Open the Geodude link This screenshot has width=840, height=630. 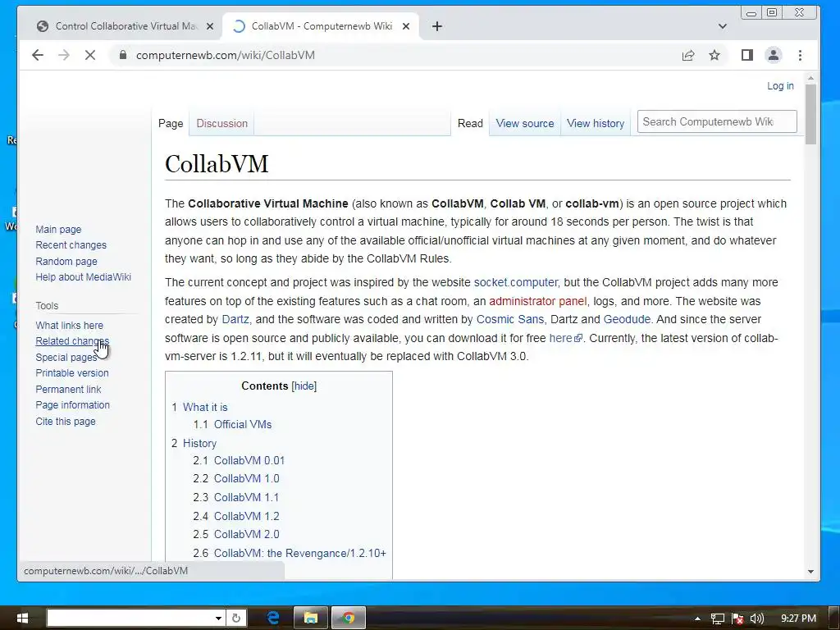pyautogui.click(x=627, y=319)
